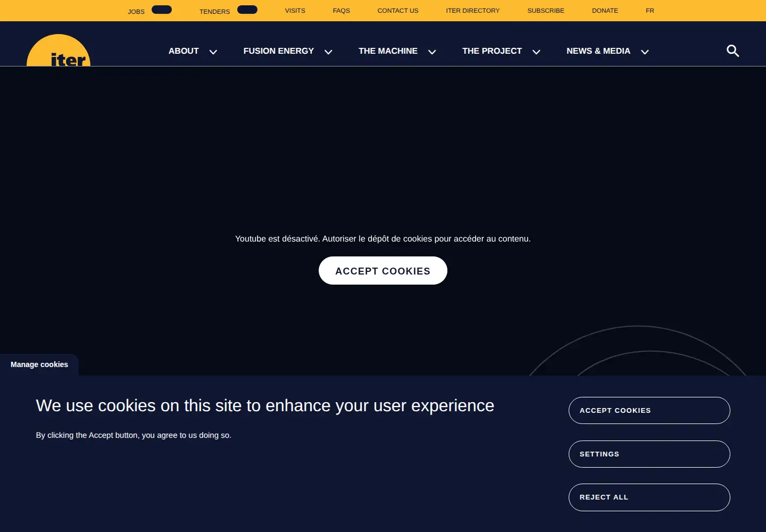Open The Project menu item
The width and height of the screenshot is (766, 532).
click(492, 51)
